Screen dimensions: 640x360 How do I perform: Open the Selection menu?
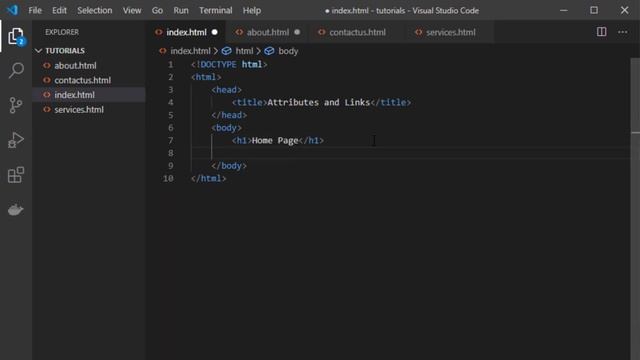click(95, 10)
